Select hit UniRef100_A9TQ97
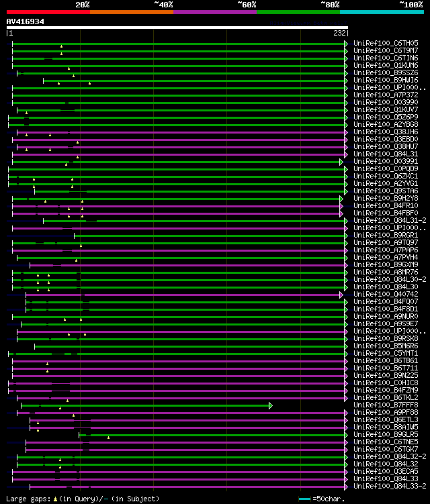The width and height of the screenshot is (430, 504). tap(386, 243)
